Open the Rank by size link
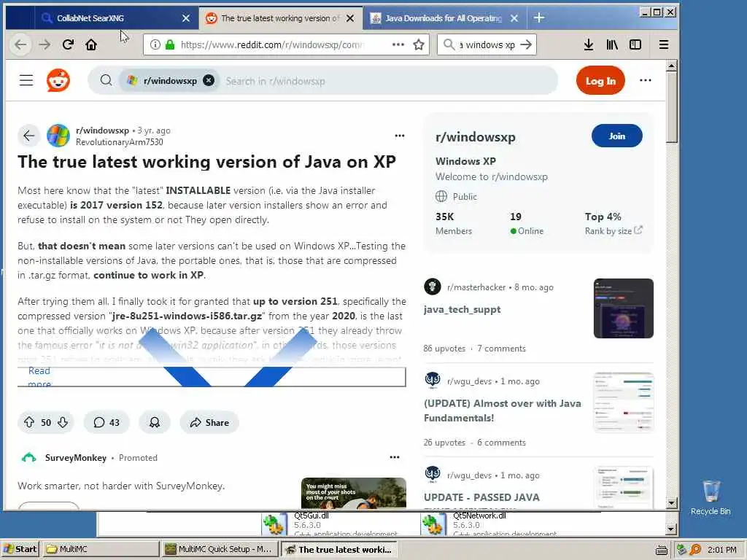This screenshot has height=560, width=747. click(614, 231)
